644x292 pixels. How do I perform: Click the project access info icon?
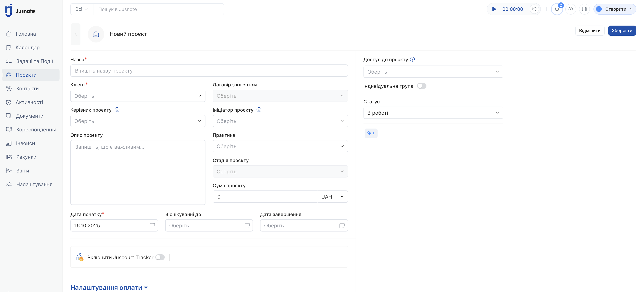pyautogui.click(x=413, y=59)
